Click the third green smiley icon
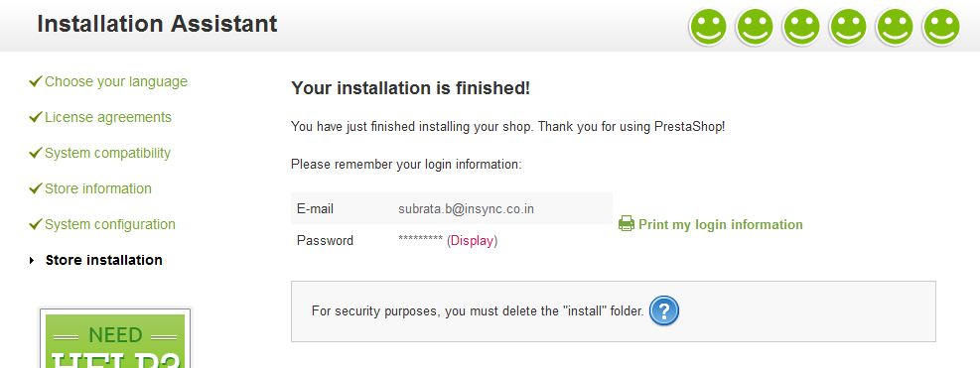This screenshot has height=368, width=980. click(801, 28)
